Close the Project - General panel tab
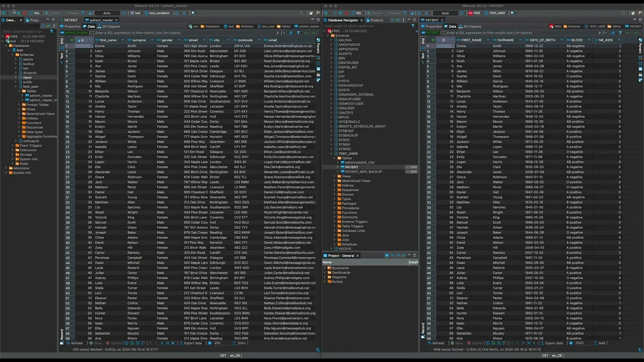The width and height of the screenshot is (644, 362). pos(358,255)
